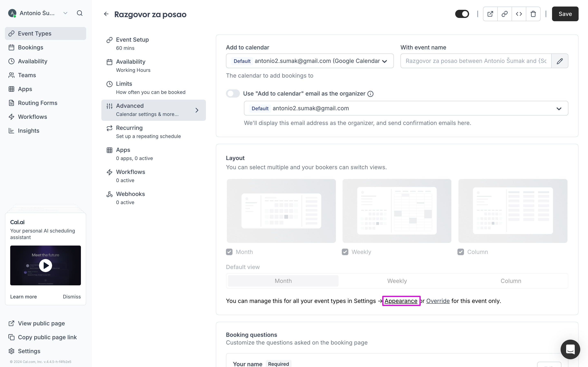This screenshot has width=588, height=367.
Task: Go back using the left arrow
Action: pos(106,14)
